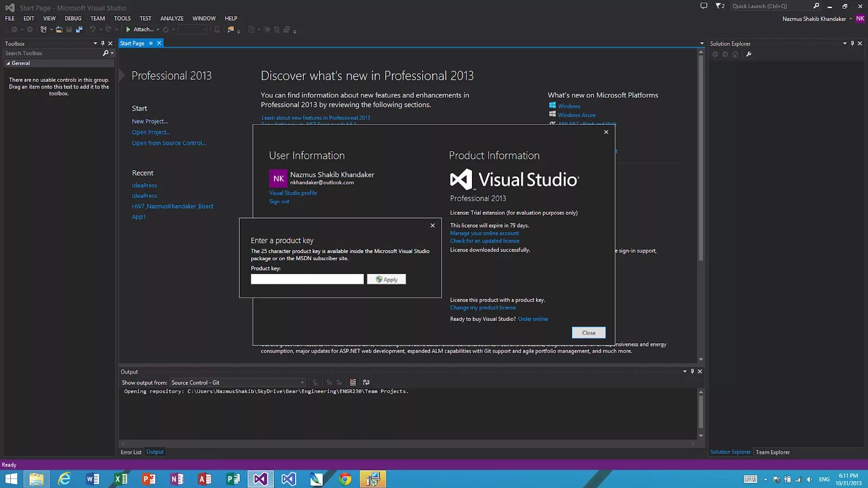
Task: Click the Sign out link
Action: [x=279, y=202]
